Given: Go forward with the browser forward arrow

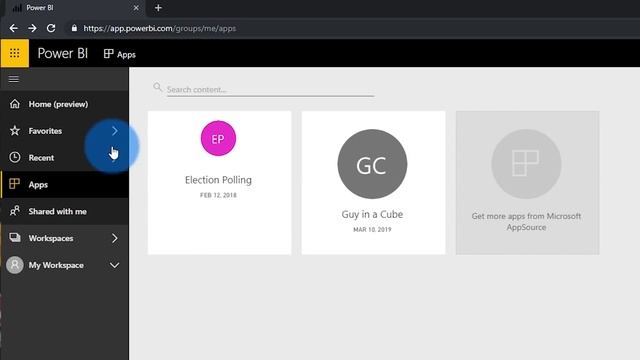Looking at the screenshot, I should coord(32,28).
